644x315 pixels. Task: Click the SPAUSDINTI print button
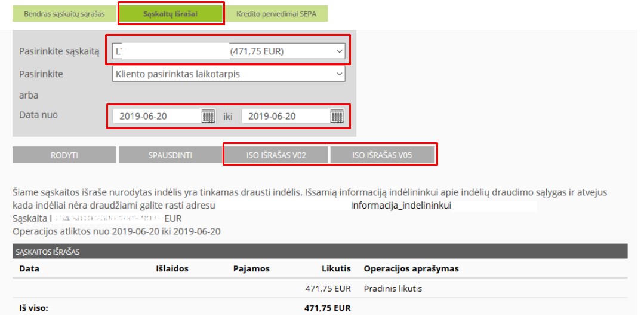pyautogui.click(x=170, y=155)
